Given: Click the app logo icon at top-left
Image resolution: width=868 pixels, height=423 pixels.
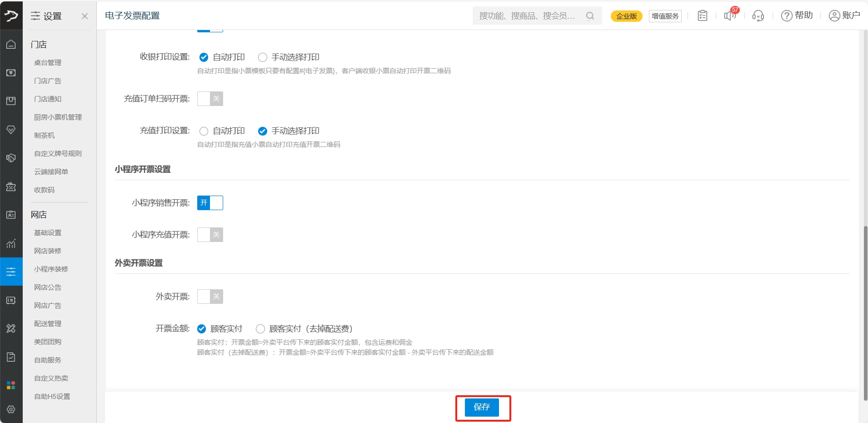Looking at the screenshot, I should (x=11, y=16).
